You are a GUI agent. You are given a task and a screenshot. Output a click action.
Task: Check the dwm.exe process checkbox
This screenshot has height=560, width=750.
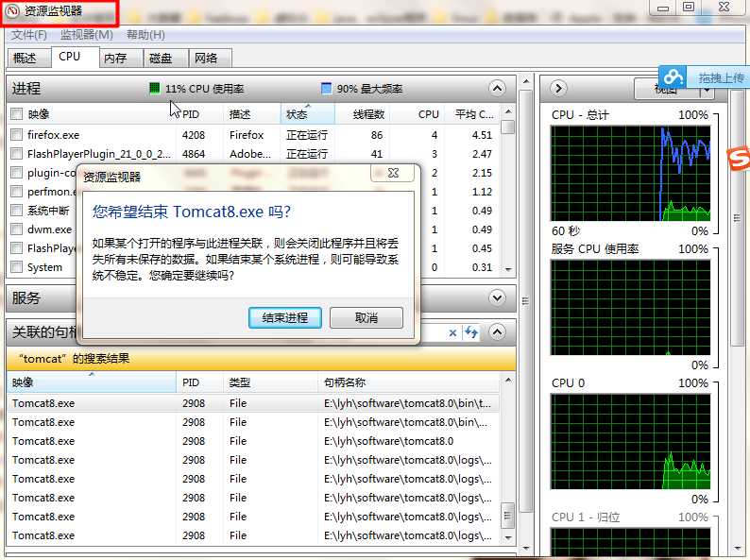pyautogui.click(x=17, y=229)
